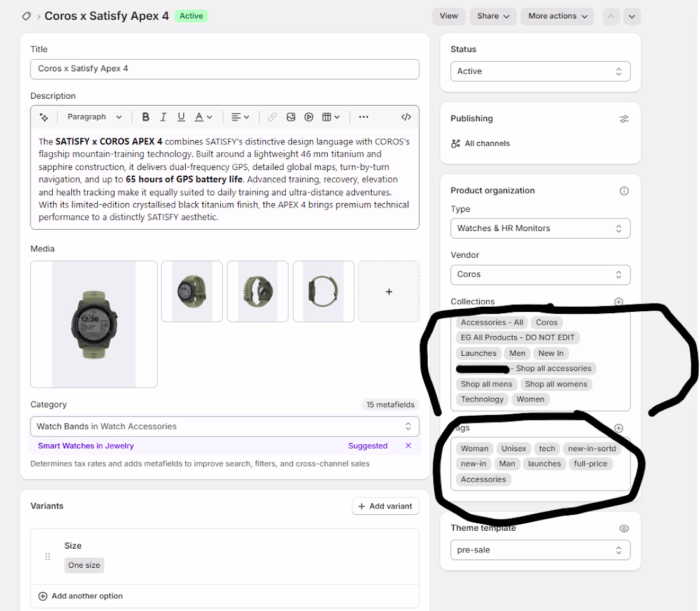This screenshot has height=611, width=700.
Task: Open AI magic text generator in description toolbar
Action: click(44, 117)
